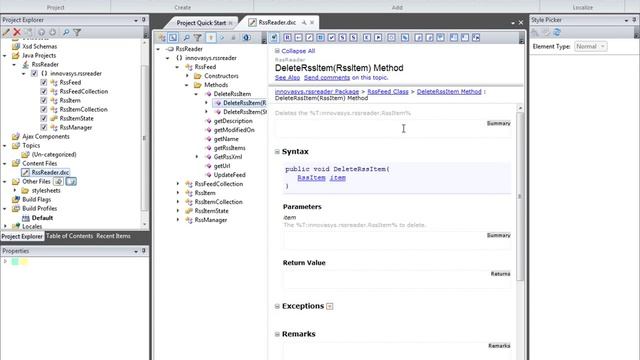
Task: Open the See Also link
Action: coord(287,78)
